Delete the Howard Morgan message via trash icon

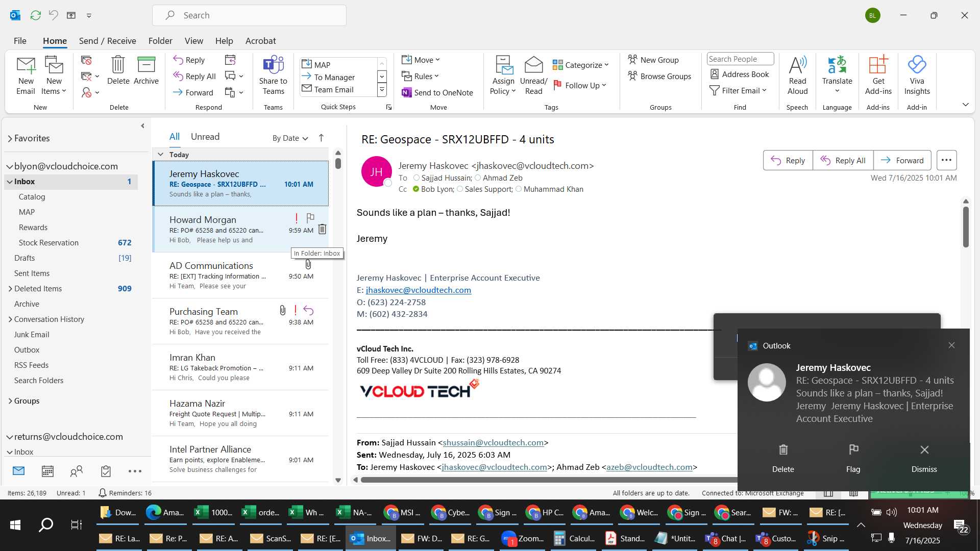click(322, 229)
